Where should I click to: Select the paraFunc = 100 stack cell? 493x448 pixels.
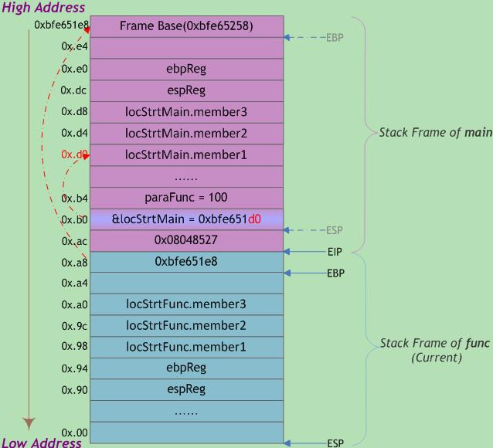(186, 198)
